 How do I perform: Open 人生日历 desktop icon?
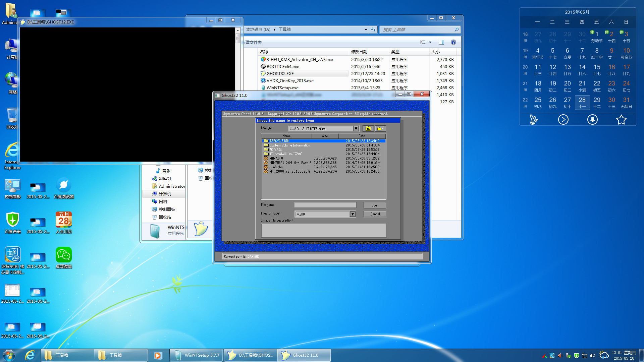[x=64, y=223]
